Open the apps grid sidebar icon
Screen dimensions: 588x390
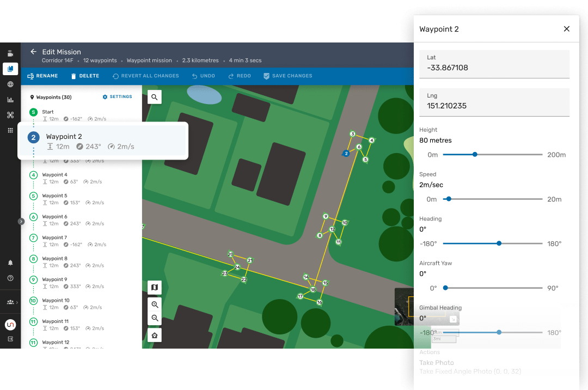[x=10, y=131]
